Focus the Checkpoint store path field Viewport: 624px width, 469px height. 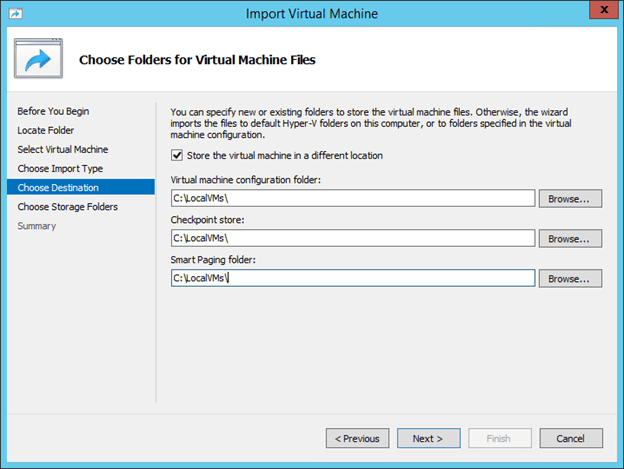pyautogui.click(x=352, y=238)
